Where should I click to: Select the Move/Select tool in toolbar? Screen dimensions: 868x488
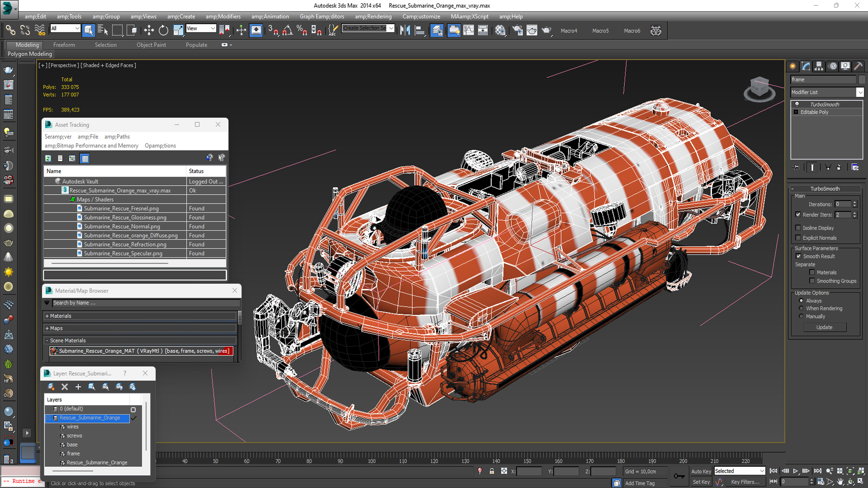coord(148,30)
